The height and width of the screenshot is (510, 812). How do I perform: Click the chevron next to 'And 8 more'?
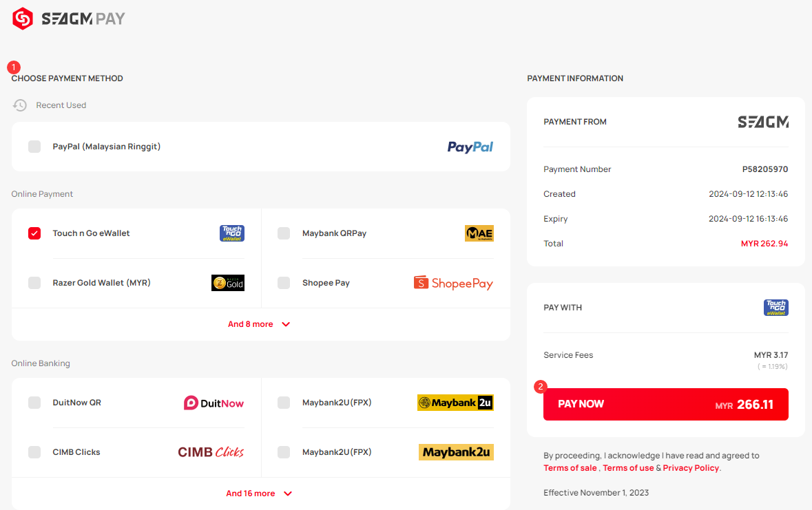[x=286, y=325]
